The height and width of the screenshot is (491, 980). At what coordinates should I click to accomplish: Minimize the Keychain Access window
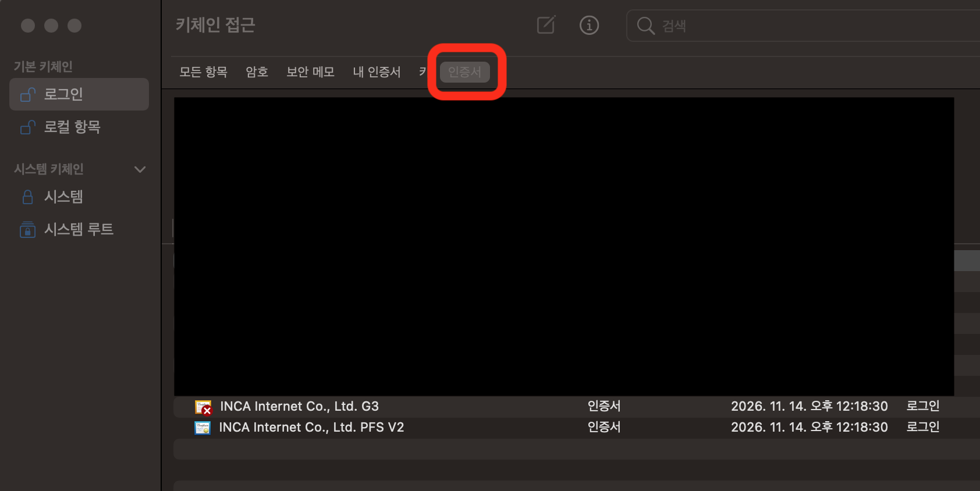pyautogui.click(x=51, y=26)
